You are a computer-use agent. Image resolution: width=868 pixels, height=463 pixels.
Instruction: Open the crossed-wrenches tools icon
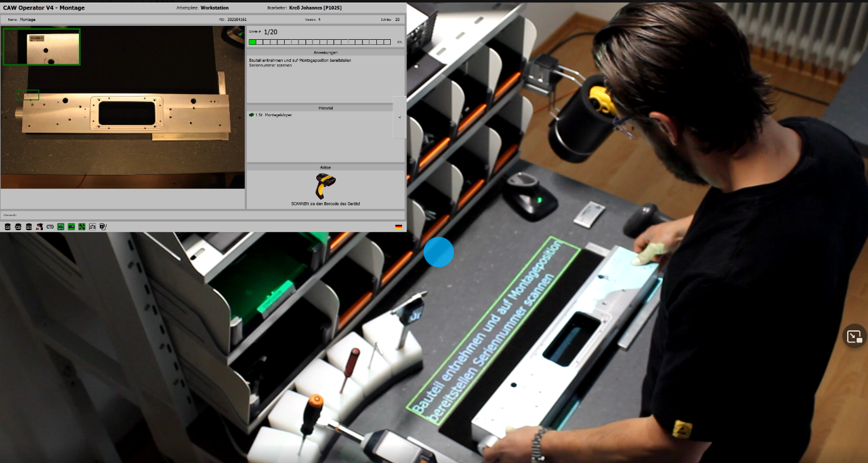81,227
